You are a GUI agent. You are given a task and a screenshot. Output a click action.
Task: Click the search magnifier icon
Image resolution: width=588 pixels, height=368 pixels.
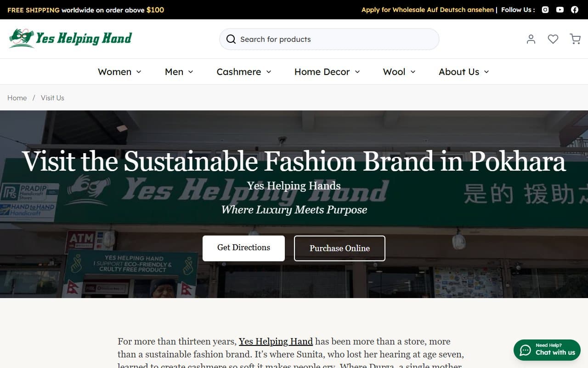tap(231, 39)
